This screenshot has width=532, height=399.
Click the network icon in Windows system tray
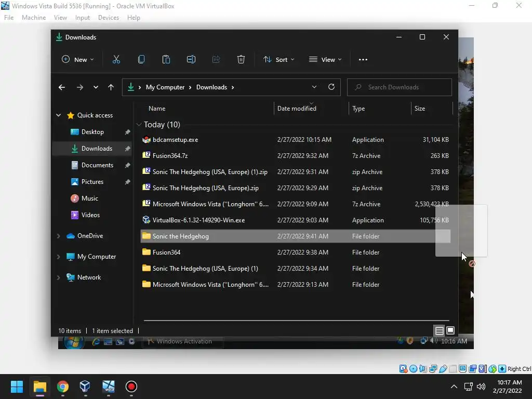point(468,387)
